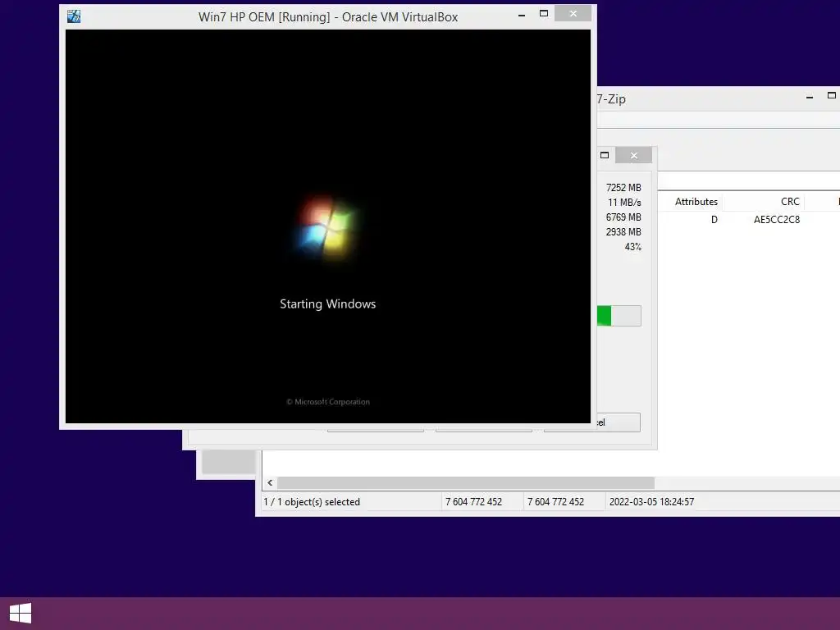The image size is (840, 630).
Task: Click the date 2022-03-05 18:24:57 in status bar
Action: click(651, 502)
